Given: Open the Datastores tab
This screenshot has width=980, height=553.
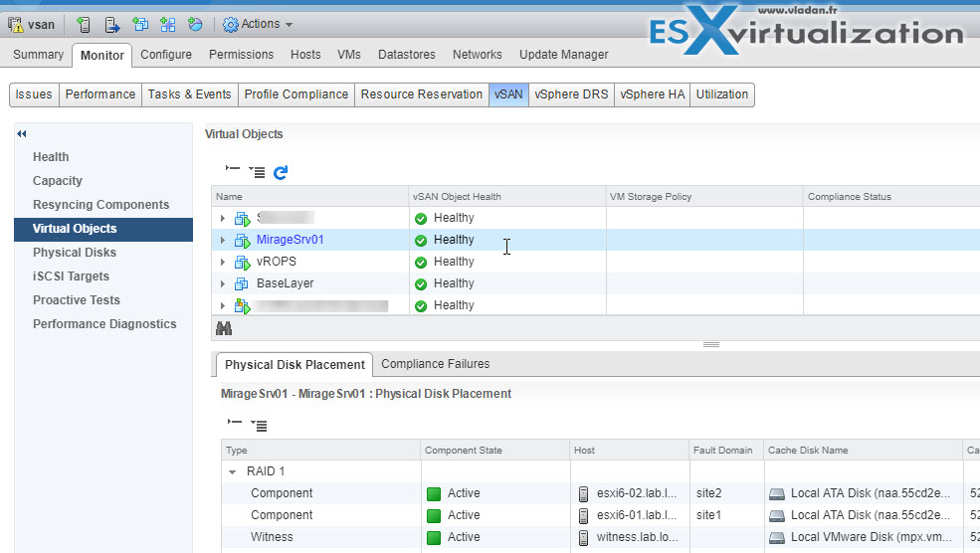Looking at the screenshot, I should [406, 55].
